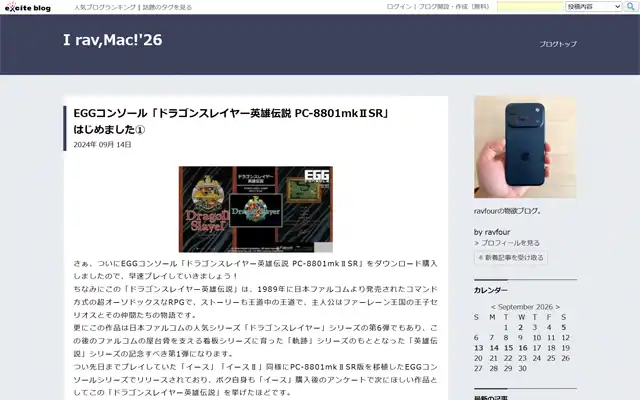Click the blog title I rav,Mac!'26
The height and width of the screenshot is (400, 640).
113,40
